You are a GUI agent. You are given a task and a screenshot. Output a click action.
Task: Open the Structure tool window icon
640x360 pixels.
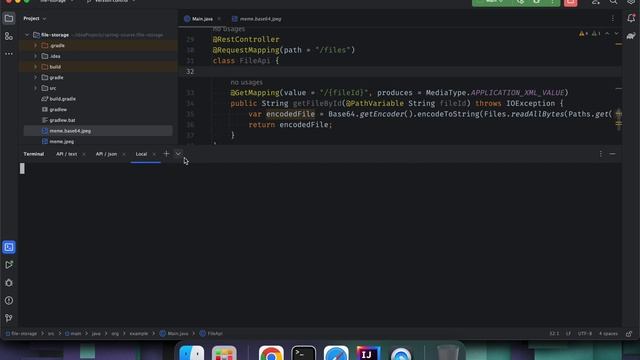(9, 36)
